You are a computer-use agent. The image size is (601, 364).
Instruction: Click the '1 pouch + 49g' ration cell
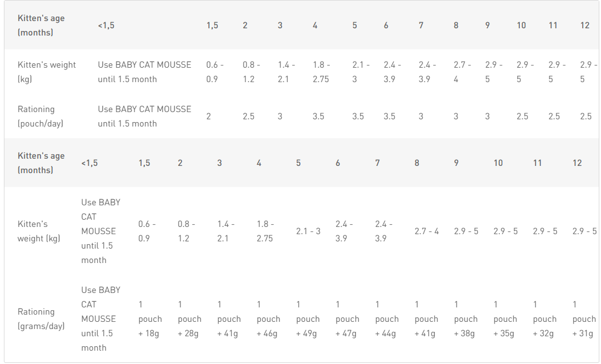pyautogui.click(x=308, y=318)
